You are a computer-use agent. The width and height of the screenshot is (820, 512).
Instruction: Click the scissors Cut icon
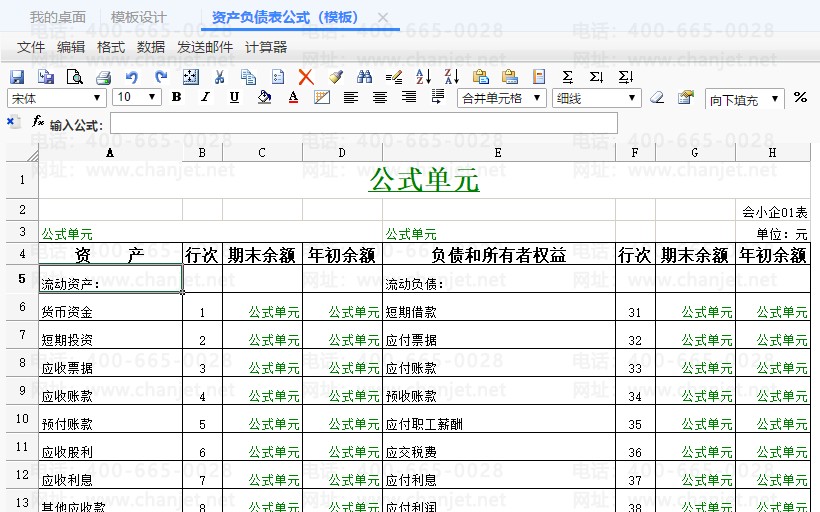pos(219,77)
